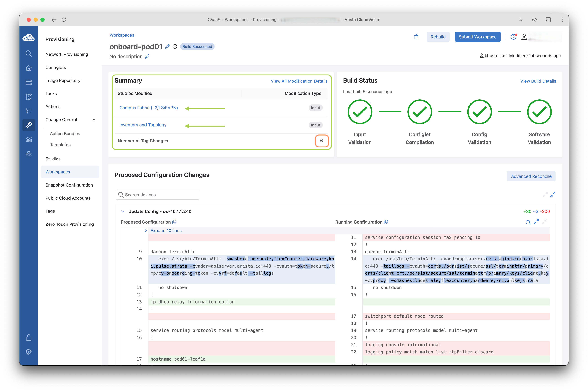This screenshot has width=588, height=391.
Task: Expand 10 hidden lines in the diff
Action: point(166,231)
